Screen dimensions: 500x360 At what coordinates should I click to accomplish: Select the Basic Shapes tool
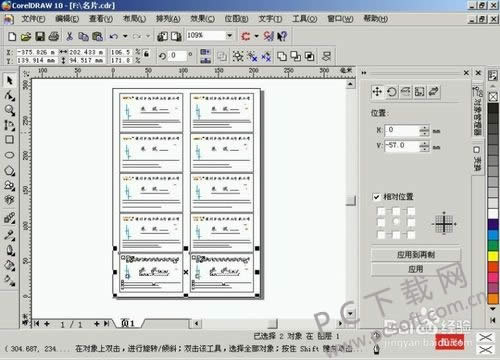coord(9,185)
